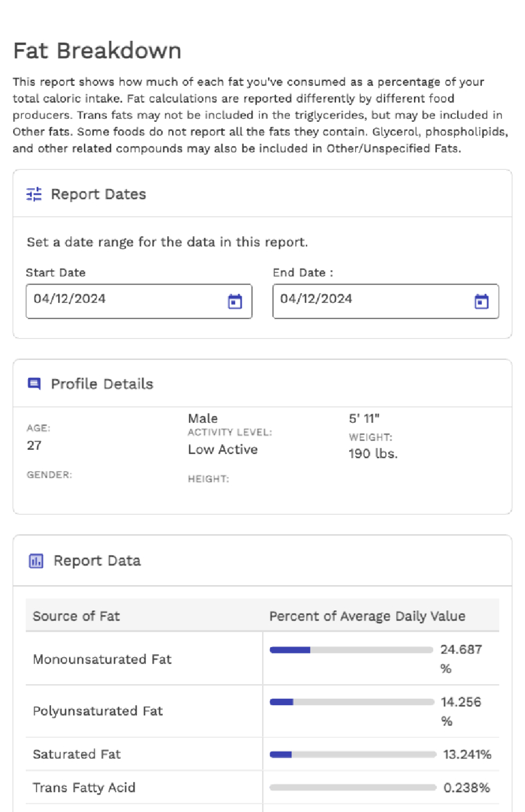Select the Profile Details section header
Image resolution: width=525 pixels, height=812 pixels.
click(102, 384)
